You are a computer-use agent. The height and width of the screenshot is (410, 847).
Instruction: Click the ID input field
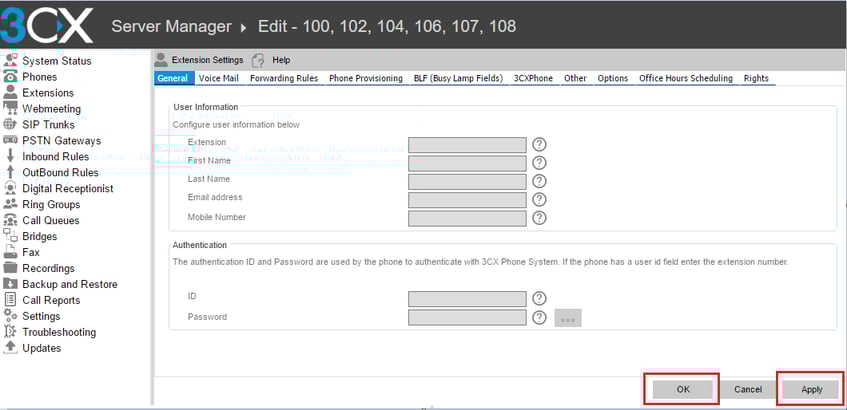467,299
